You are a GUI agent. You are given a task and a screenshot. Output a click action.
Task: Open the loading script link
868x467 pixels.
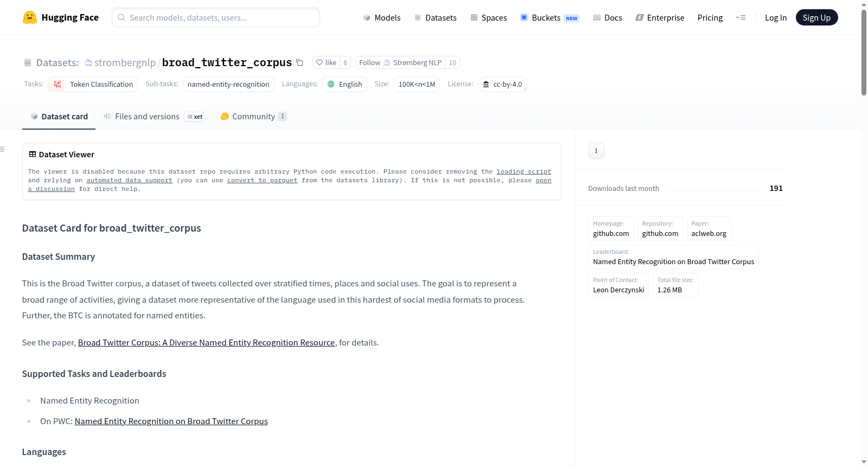pos(524,171)
